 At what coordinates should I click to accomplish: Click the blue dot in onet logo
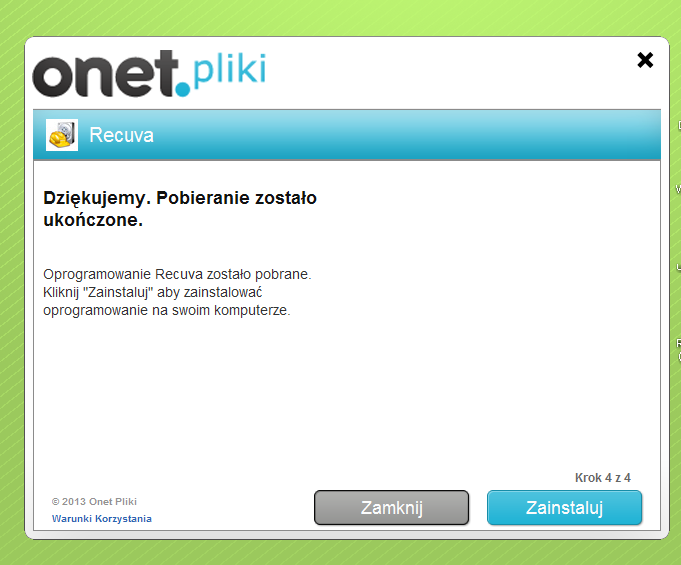pos(183,89)
